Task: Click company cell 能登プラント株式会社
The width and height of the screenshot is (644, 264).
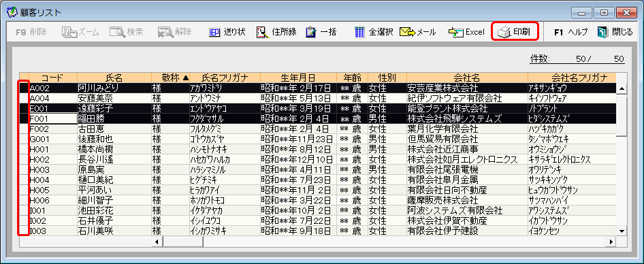Action: pos(468,108)
